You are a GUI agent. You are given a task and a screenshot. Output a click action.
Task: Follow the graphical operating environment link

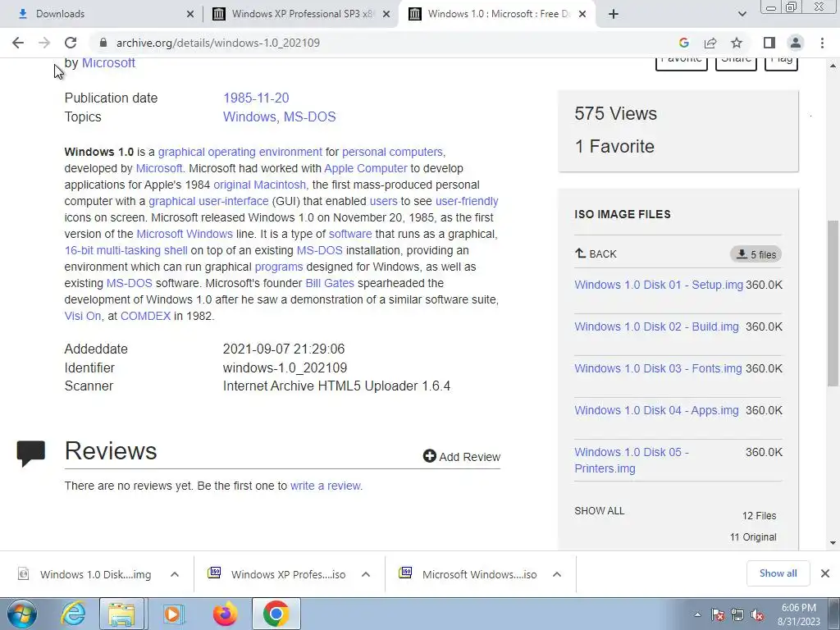pyautogui.click(x=240, y=152)
